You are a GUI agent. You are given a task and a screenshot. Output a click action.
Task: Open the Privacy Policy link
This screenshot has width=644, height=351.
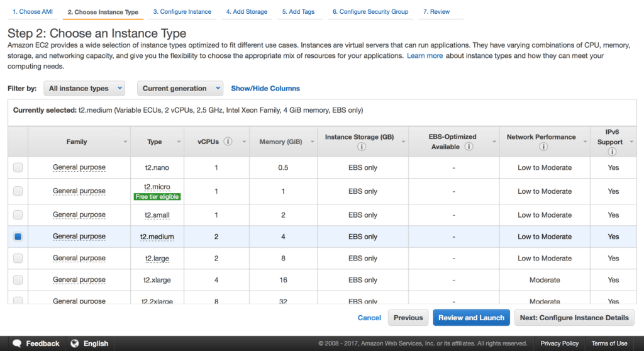point(559,343)
